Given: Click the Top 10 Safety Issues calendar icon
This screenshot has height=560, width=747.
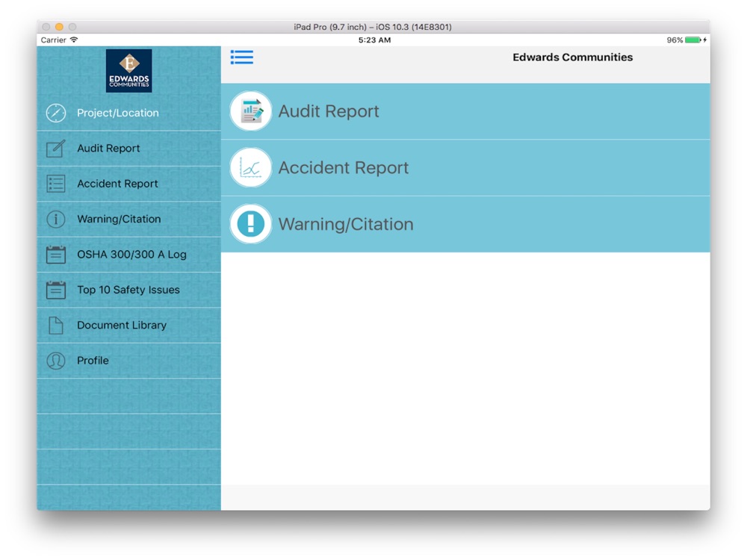Looking at the screenshot, I should pos(56,290).
